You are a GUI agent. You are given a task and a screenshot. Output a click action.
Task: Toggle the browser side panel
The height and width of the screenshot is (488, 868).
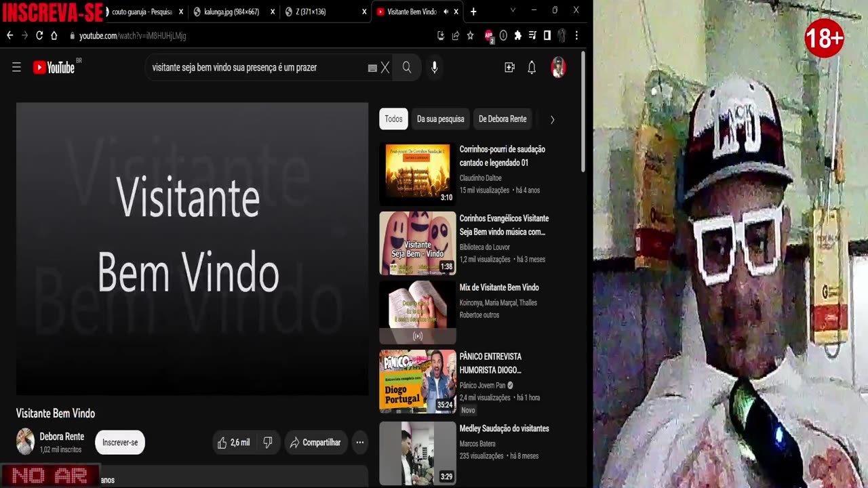(x=547, y=35)
